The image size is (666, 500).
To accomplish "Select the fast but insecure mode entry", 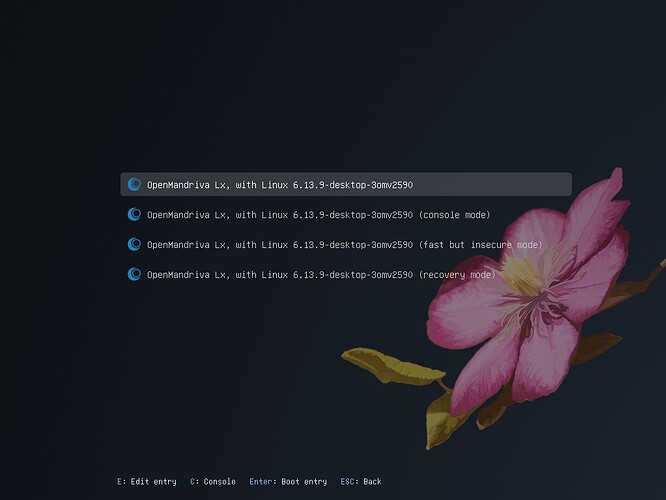I will click(345, 245).
